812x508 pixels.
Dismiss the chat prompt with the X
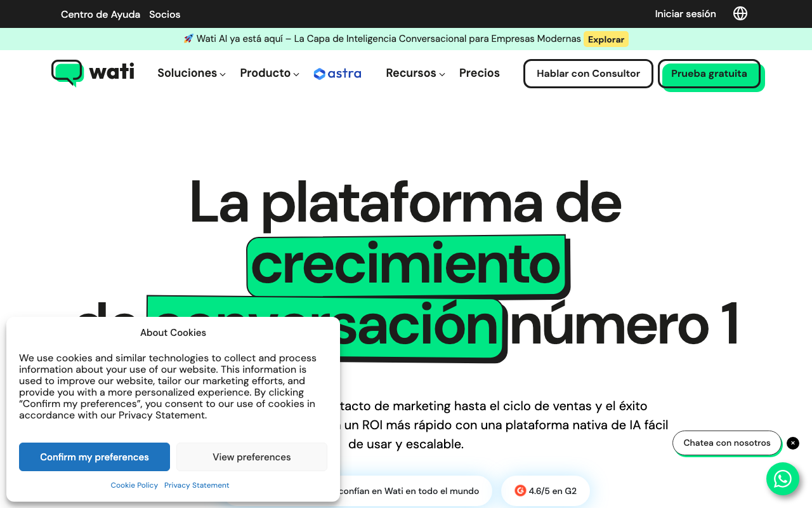pyautogui.click(x=793, y=443)
